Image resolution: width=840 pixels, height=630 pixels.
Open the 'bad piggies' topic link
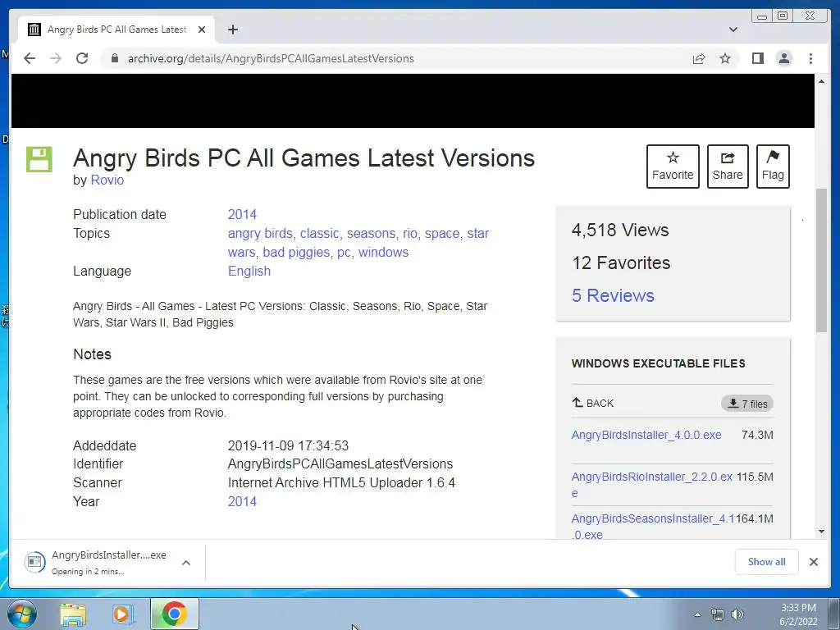295,253
